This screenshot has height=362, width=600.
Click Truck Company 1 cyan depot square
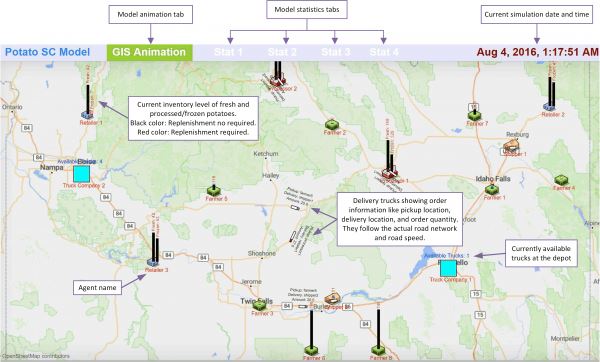pos(448,268)
